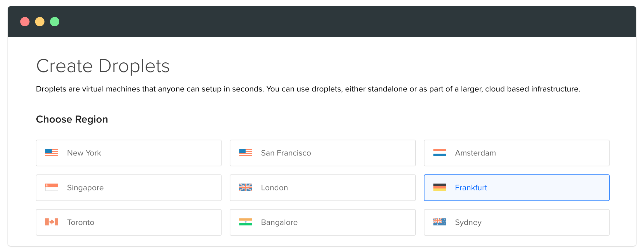The width and height of the screenshot is (644, 252).
Task: Click the green maximize window button
Action: (55, 22)
